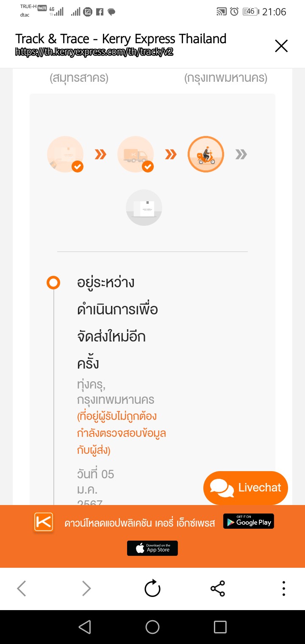Image resolution: width=305 pixels, height=644 pixels.
Task: Tap the parcel pickup step icon
Action: coord(65,154)
